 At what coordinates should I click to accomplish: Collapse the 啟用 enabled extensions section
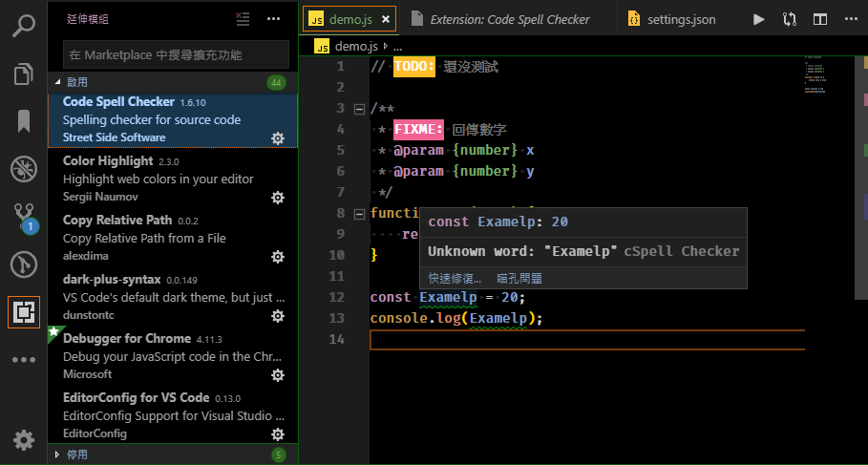[173, 82]
